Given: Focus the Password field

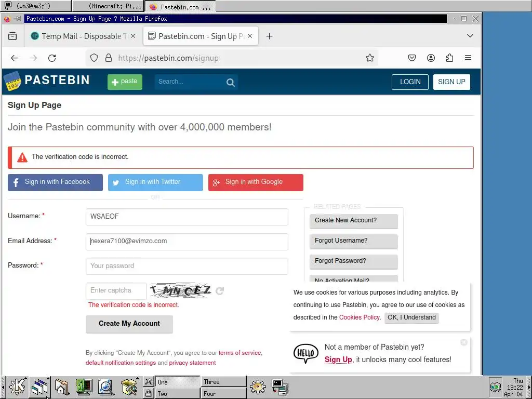Looking at the screenshot, I should [187, 266].
